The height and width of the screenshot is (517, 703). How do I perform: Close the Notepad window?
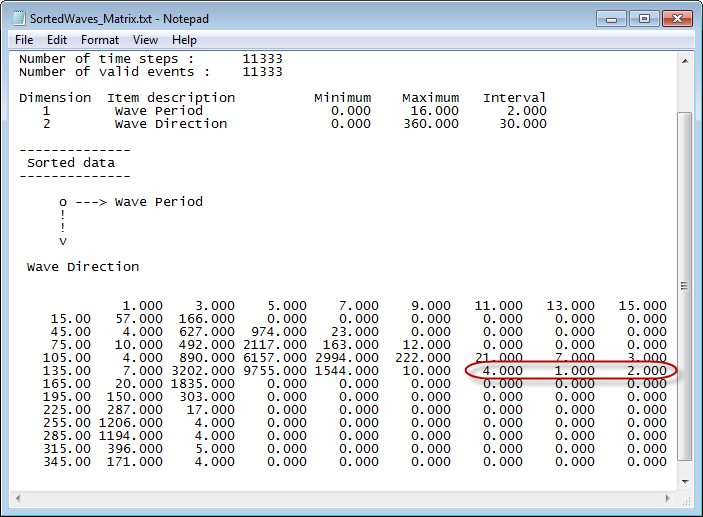pyautogui.click(x=677, y=19)
